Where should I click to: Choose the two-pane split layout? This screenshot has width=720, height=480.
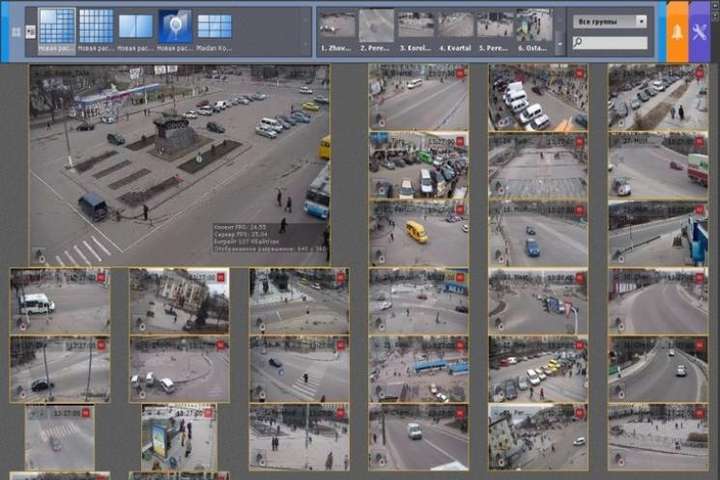(x=135, y=26)
